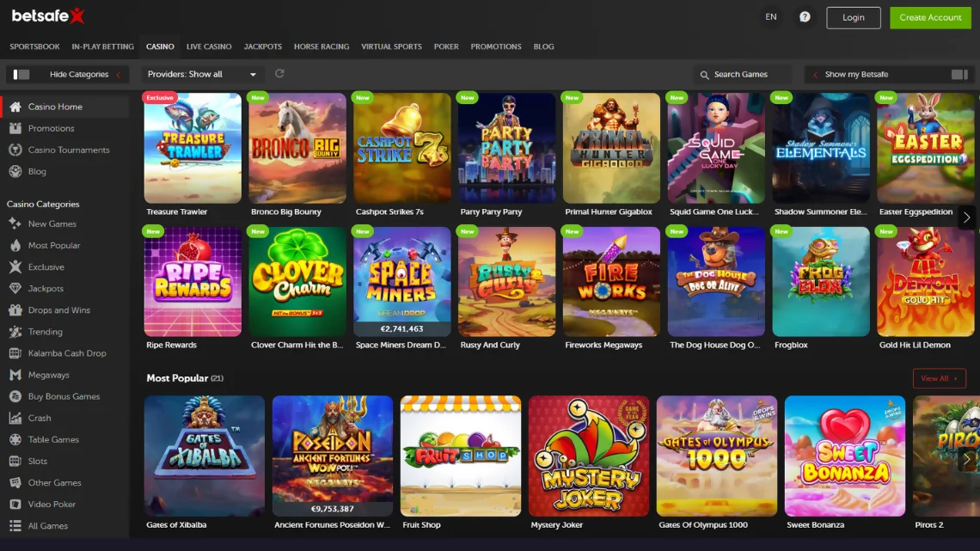Open the Ripe Rewards game thumbnail
The width and height of the screenshot is (980, 551).
coord(193,282)
